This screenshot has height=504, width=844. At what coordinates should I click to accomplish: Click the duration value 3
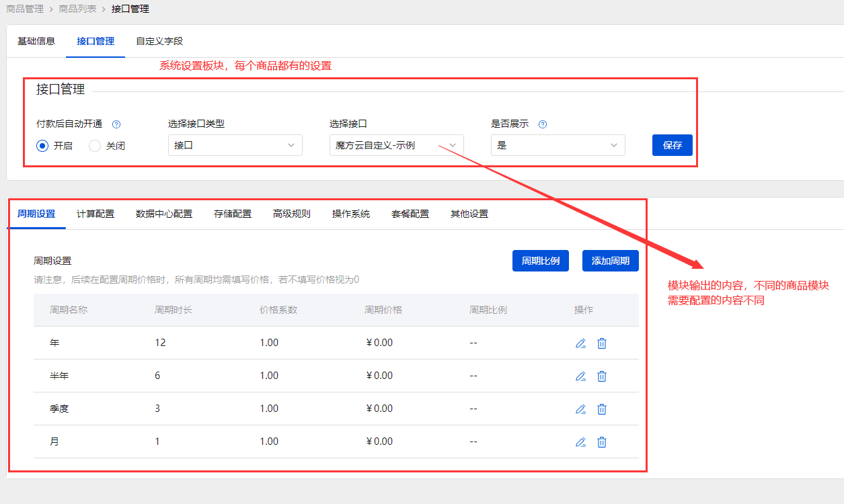coord(157,409)
